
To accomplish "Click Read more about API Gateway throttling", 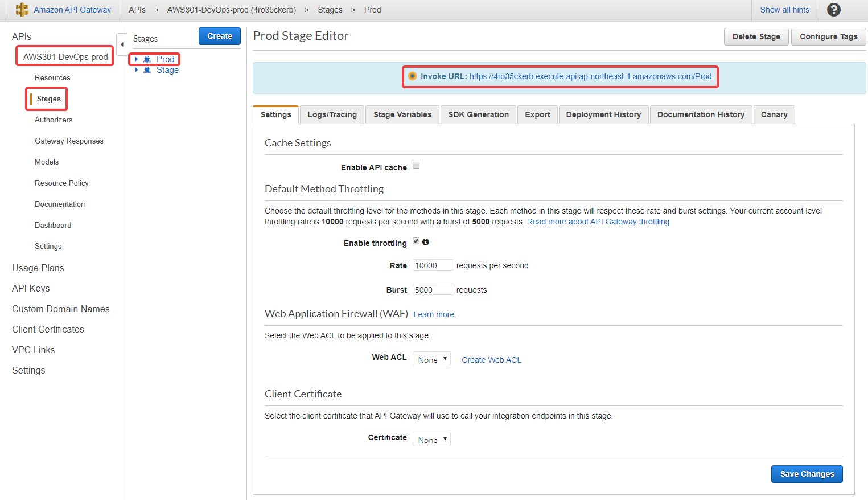I will [x=598, y=222].
